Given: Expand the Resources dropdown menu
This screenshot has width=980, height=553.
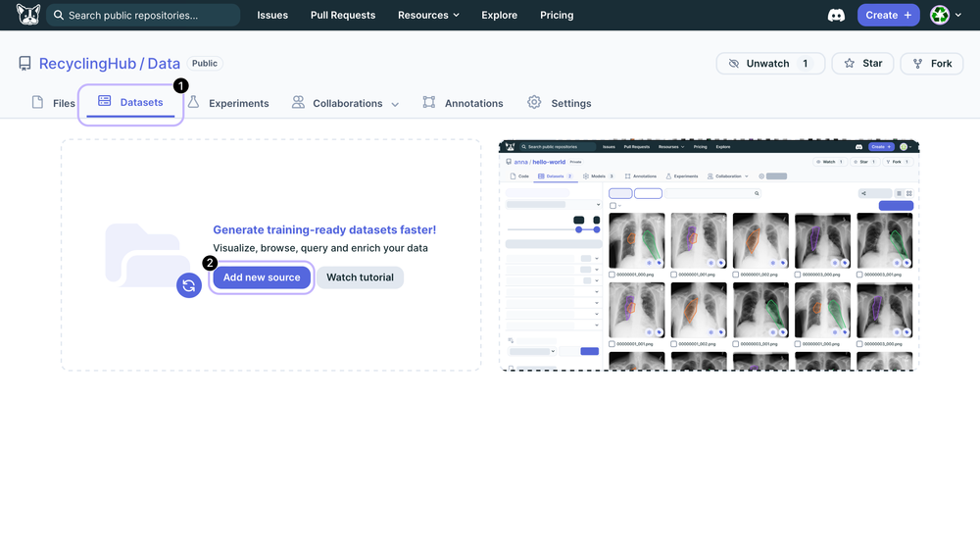Looking at the screenshot, I should click(x=428, y=16).
